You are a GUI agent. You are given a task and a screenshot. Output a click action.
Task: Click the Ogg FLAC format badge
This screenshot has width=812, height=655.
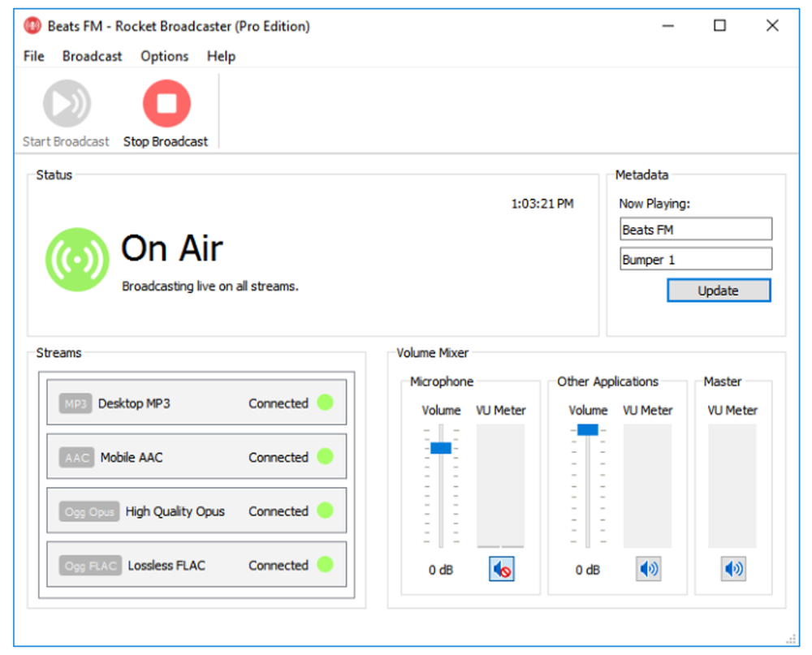point(91,566)
